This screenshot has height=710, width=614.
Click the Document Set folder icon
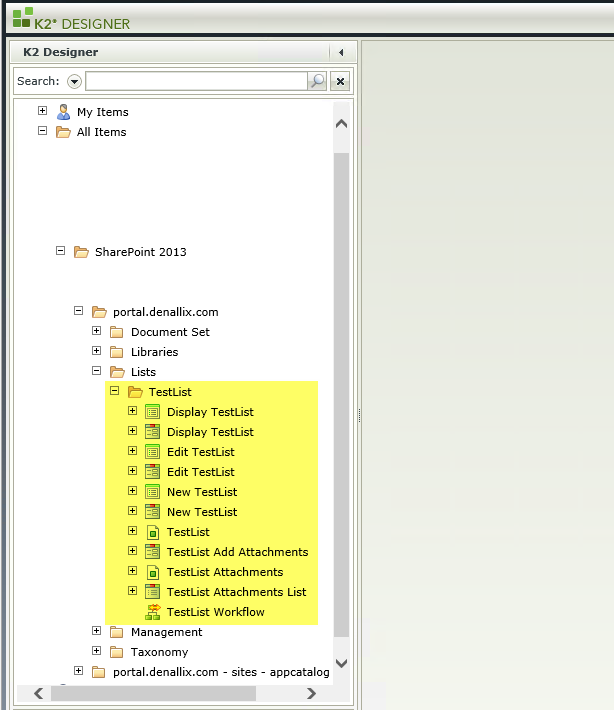tap(116, 332)
